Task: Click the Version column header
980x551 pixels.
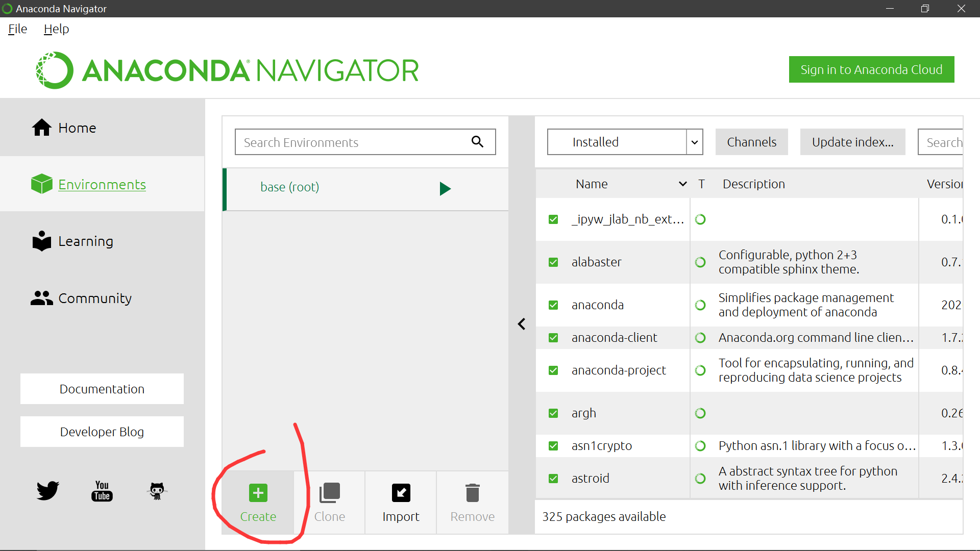Action: coord(945,184)
